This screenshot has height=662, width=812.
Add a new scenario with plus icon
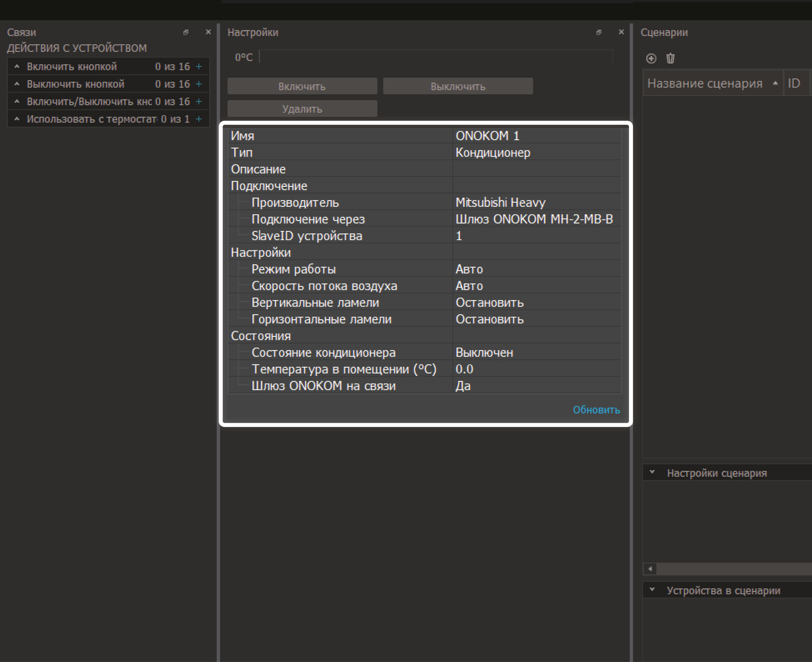point(651,59)
